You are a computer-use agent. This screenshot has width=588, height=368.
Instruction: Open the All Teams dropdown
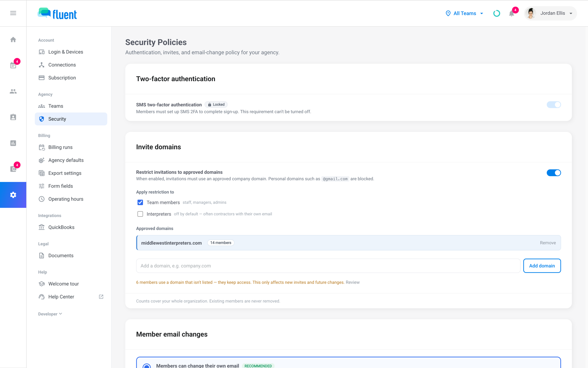464,13
